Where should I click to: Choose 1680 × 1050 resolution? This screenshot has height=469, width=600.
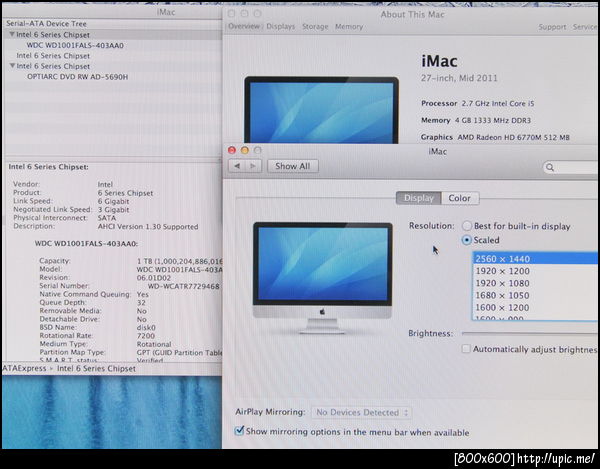click(535, 295)
